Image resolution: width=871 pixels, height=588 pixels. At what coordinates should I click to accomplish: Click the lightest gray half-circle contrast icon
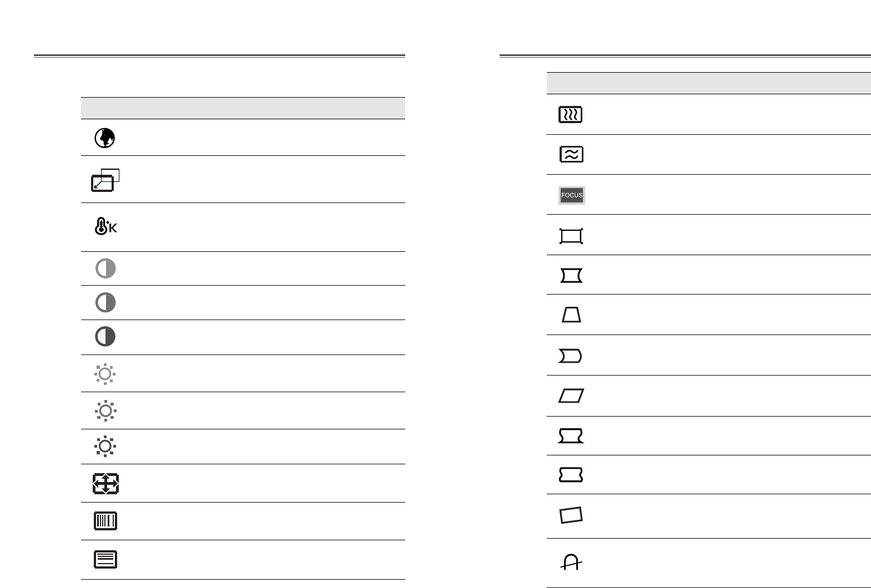click(x=105, y=268)
